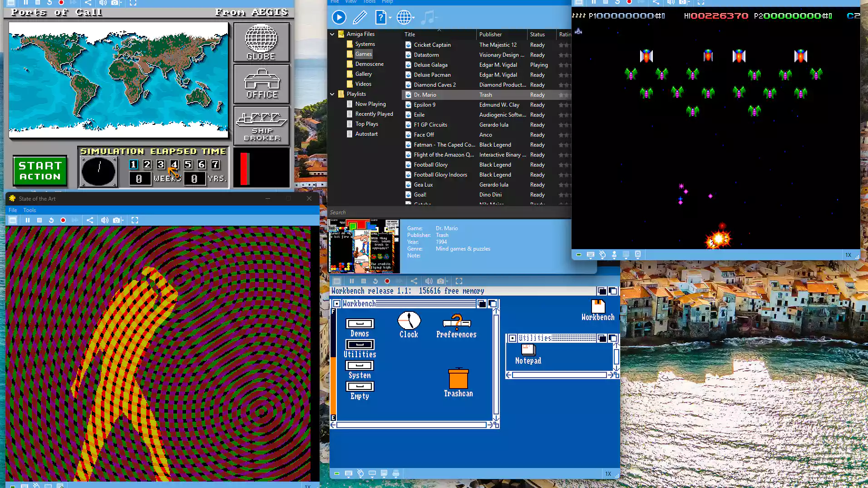This screenshot has width=868, height=488.
Task: Mute audio in Workbench window toolbar
Action: (429, 281)
